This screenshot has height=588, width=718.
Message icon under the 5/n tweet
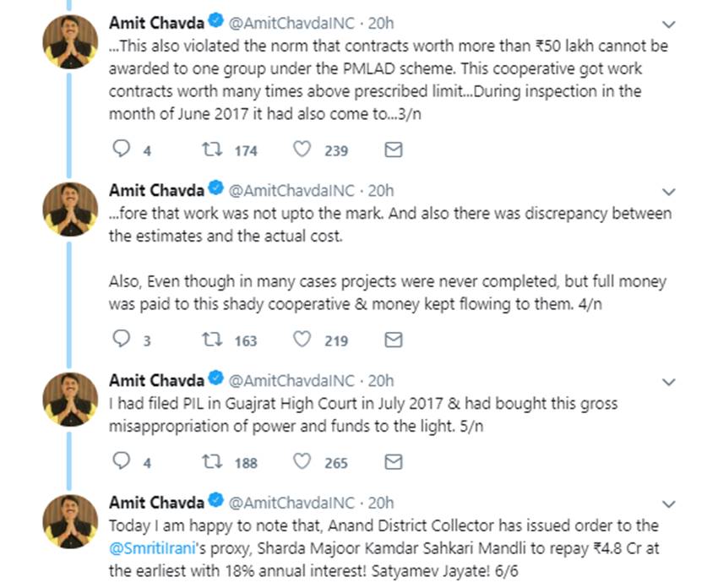tap(393, 462)
